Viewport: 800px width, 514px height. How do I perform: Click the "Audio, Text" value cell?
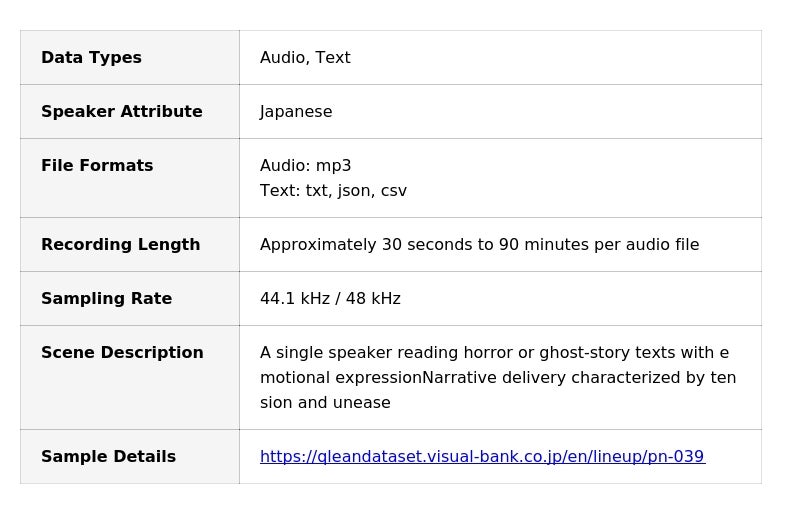tap(305, 58)
